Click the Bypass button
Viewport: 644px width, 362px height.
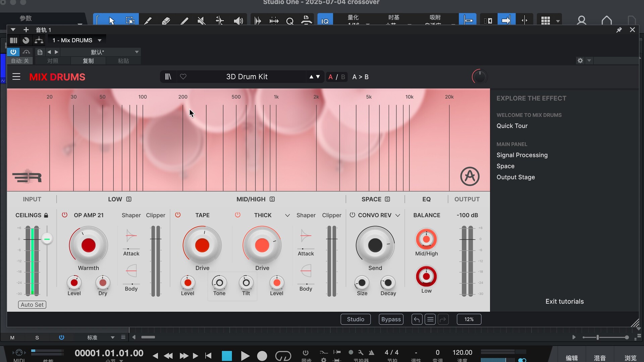pyautogui.click(x=391, y=319)
